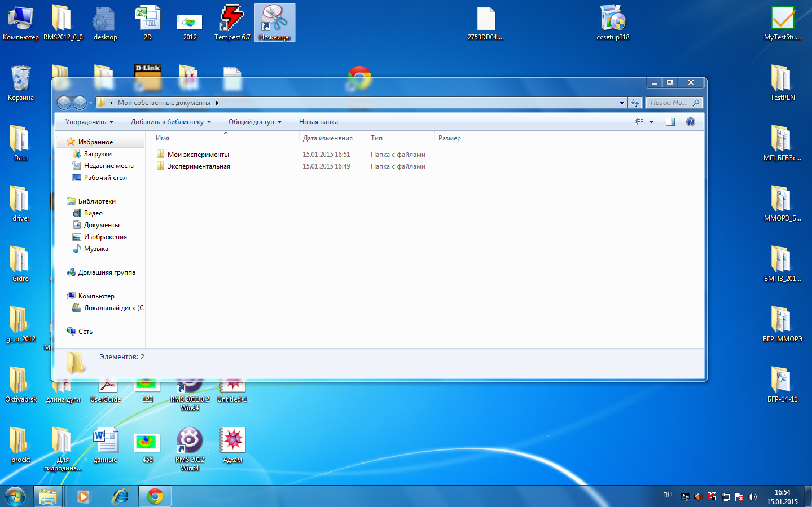Select the Tempest 6.7 desktop shortcut

(232, 24)
